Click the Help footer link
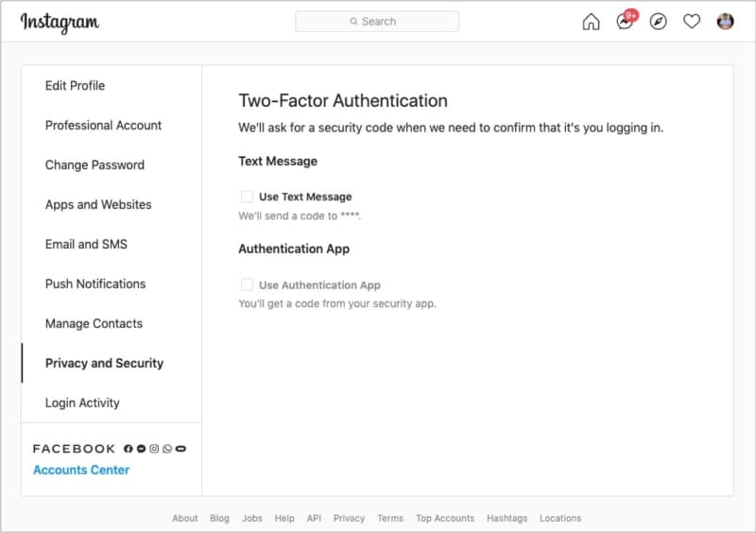 tap(284, 518)
